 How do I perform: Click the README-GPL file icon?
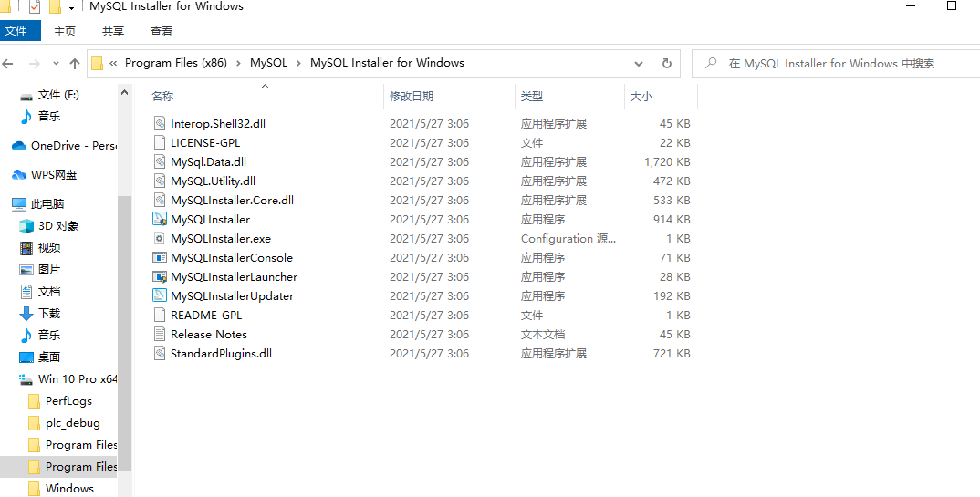coord(160,316)
